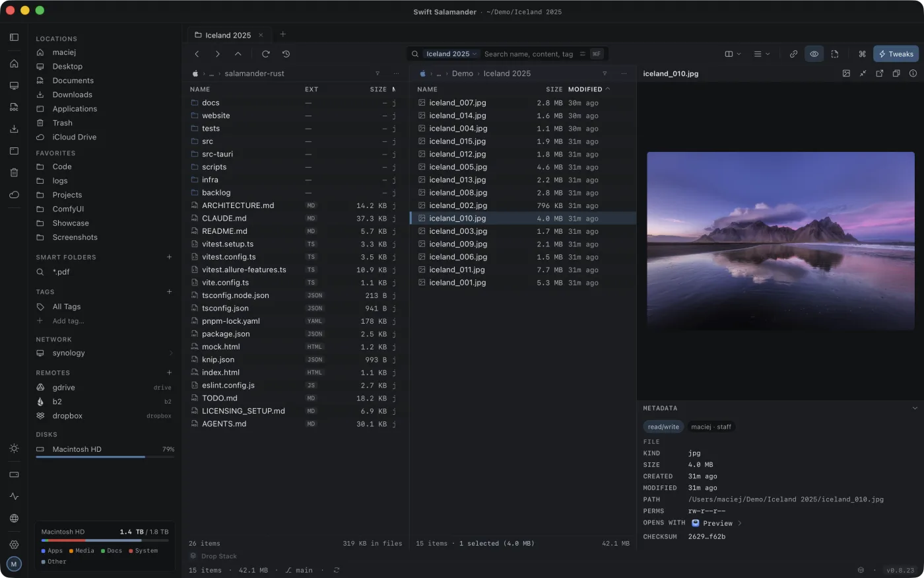This screenshot has height=578, width=924.
Task: Click the link icon in the toolbar
Action: click(x=793, y=54)
